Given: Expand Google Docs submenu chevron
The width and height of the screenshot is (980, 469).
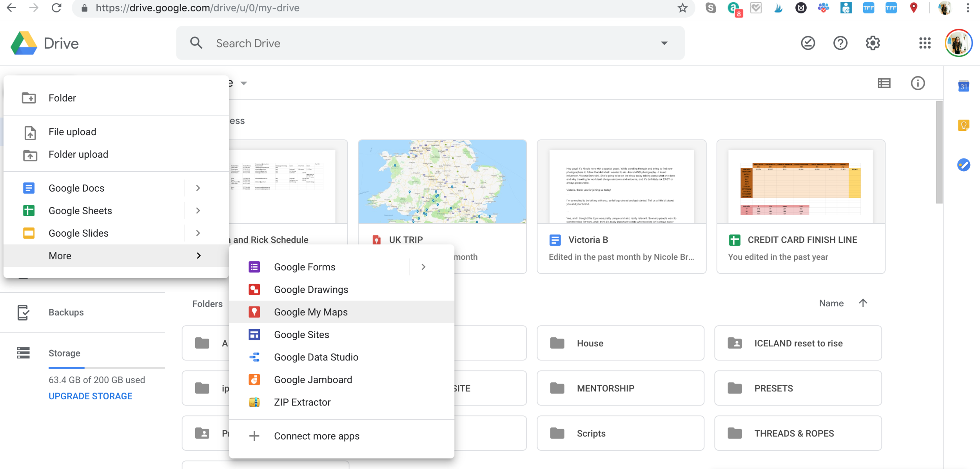Looking at the screenshot, I should pos(198,188).
